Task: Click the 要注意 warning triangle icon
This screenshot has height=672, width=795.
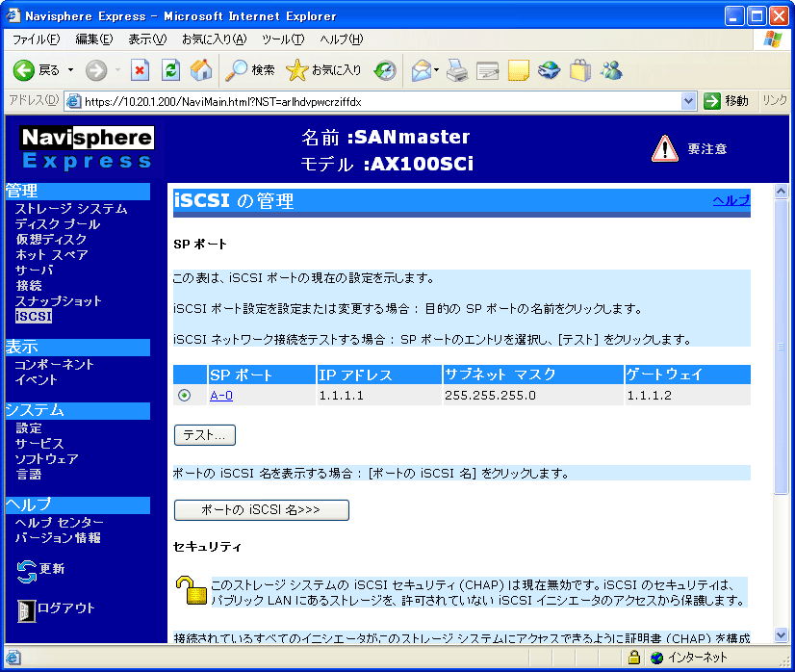Action: coord(665,148)
